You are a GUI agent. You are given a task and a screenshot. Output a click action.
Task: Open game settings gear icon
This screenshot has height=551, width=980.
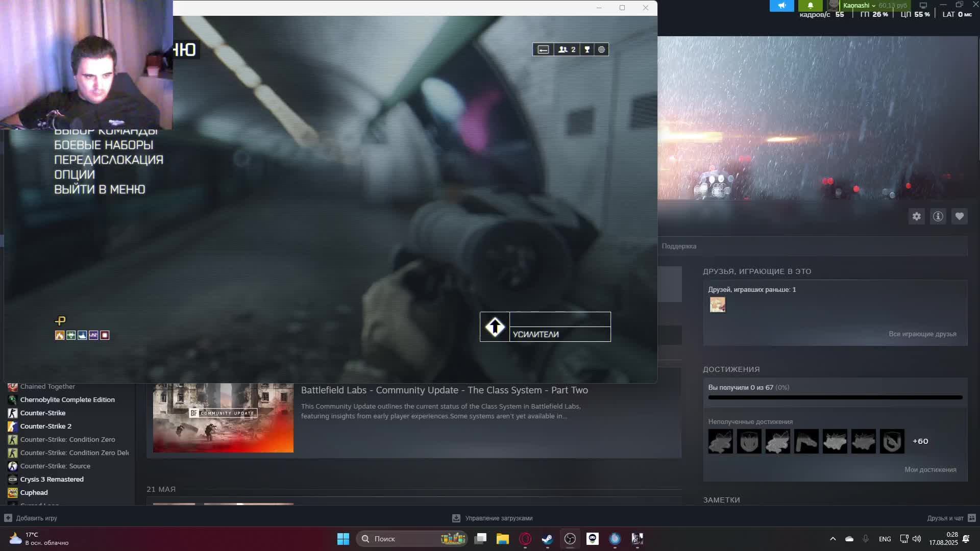coord(917,216)
